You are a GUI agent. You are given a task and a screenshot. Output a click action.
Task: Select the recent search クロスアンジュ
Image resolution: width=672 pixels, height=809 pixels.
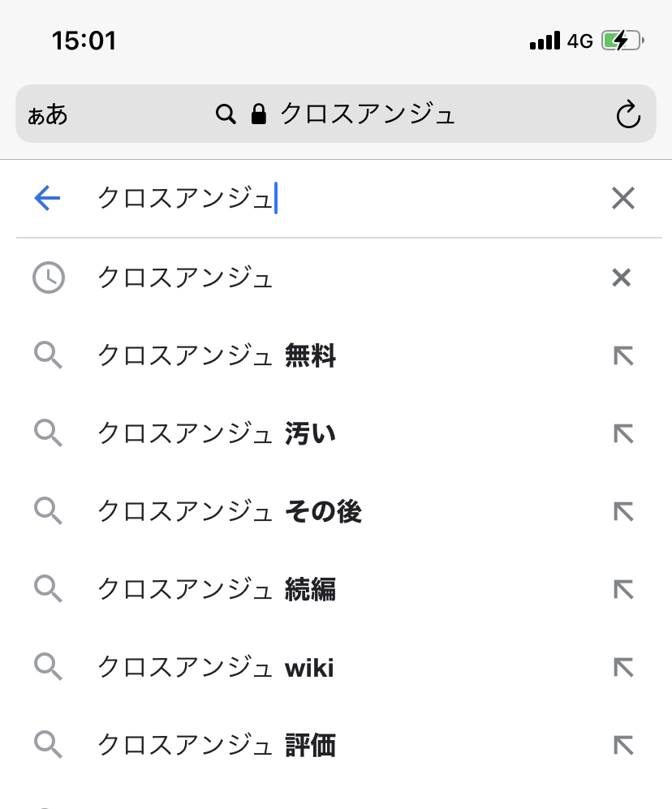pyautogui.click(x=185, y=278)
